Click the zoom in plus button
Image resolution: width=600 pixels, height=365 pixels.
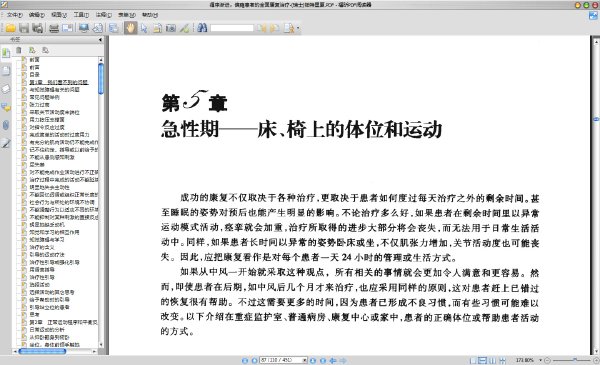click(x=596, y=360)
